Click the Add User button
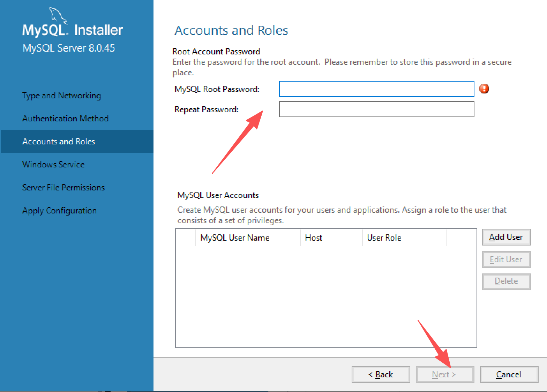This screenshot has width=547, height=392. (x=506, y=237)
